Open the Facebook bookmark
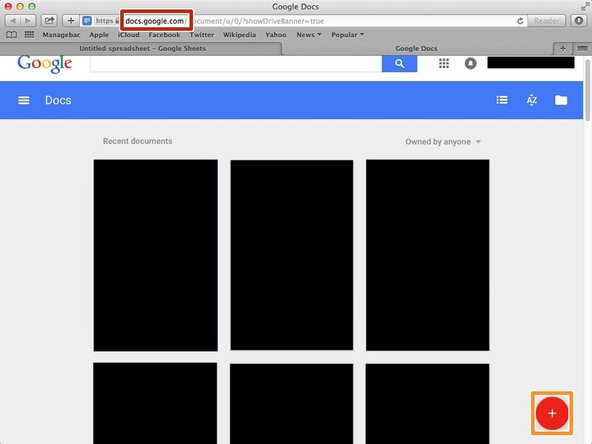Image resolution: width=592 pixels, height=444 pixels. [x=164, y=35]
